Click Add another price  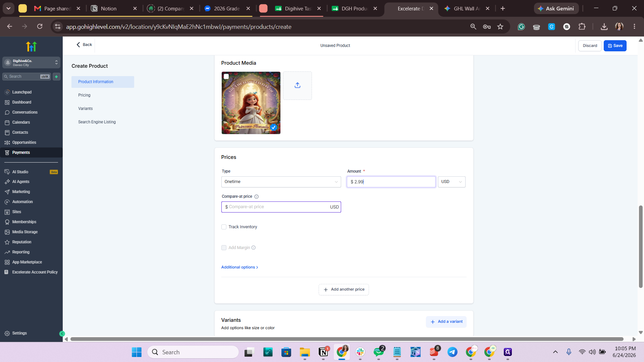344,290
